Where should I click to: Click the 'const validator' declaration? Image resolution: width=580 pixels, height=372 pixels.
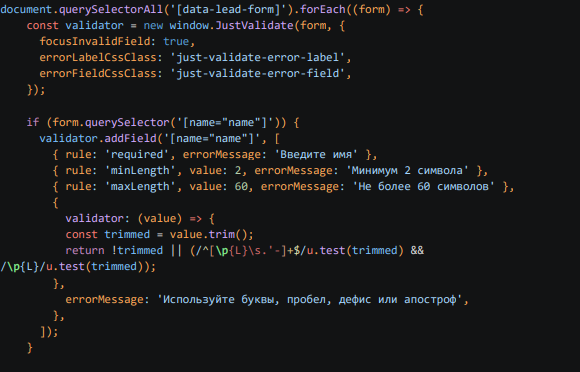tap(75, 26)
